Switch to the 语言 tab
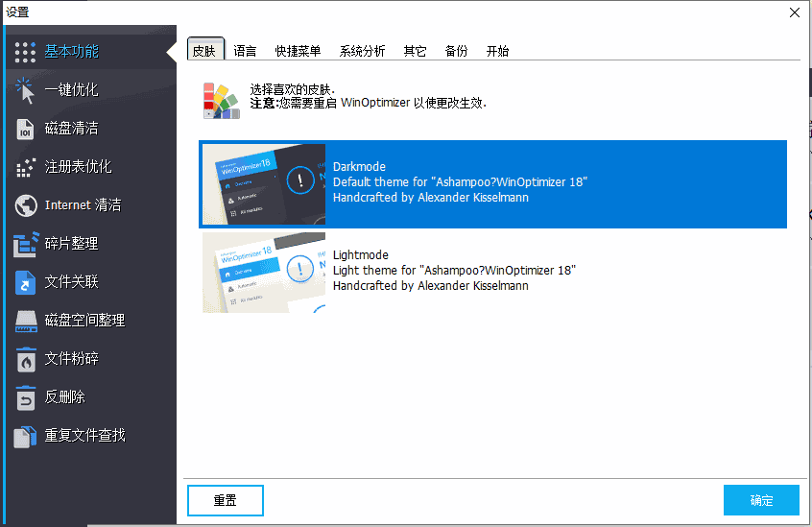This screenshot has height=527, width=812. [x=245, y=51]
